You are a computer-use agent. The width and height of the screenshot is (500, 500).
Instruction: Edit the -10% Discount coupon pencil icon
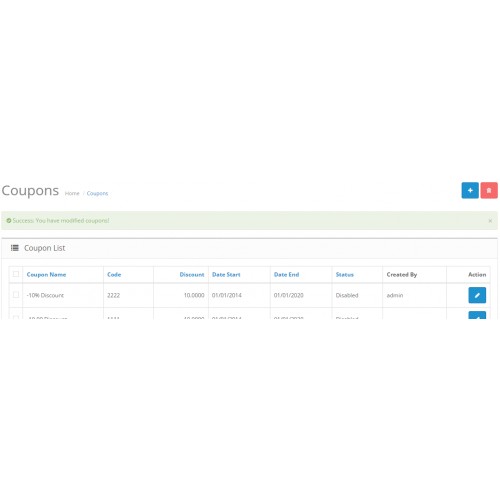point(477,295)
